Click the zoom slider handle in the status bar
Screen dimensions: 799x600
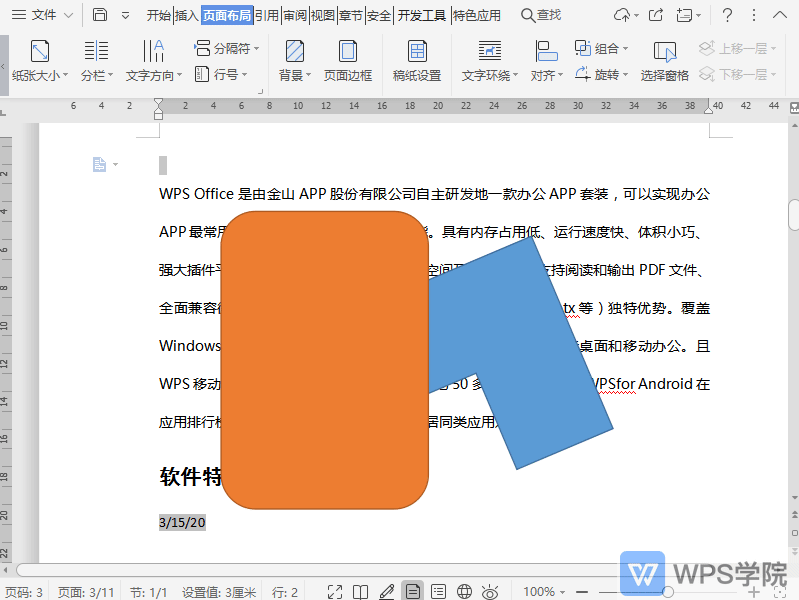coord(668,591)
